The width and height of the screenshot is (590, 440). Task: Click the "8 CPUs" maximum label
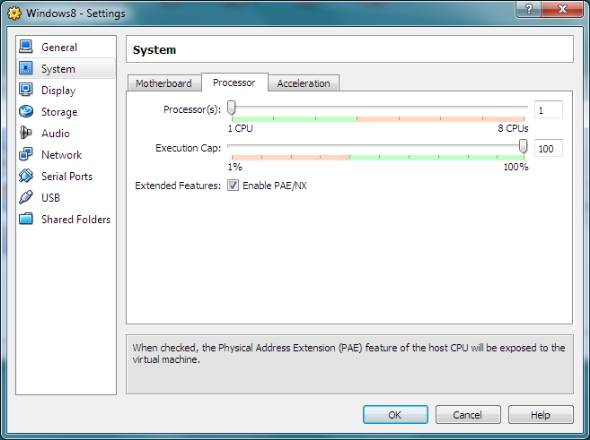coord(513,128)
